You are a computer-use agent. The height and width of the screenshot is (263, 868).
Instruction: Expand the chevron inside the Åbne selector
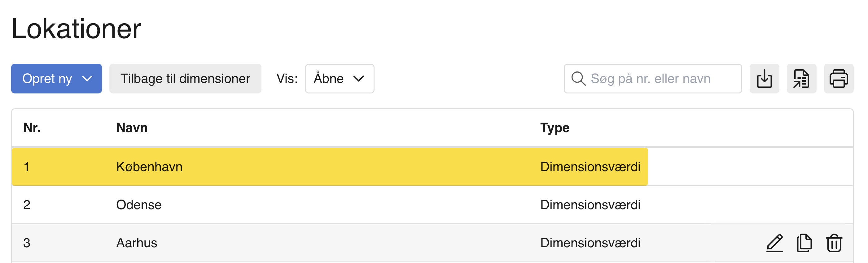[x=359, y=79]
